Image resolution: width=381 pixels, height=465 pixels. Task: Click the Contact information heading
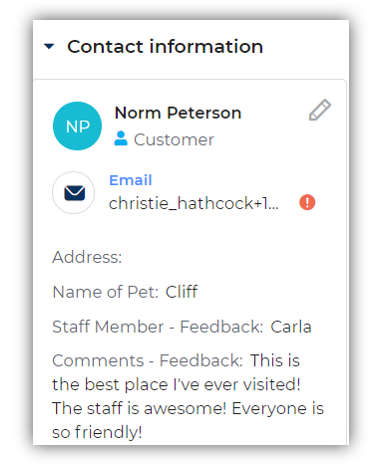165,46
